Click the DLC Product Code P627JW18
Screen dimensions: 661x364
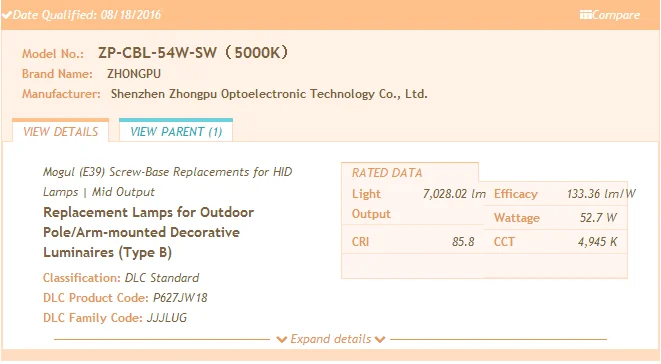(x=180, y=298)
